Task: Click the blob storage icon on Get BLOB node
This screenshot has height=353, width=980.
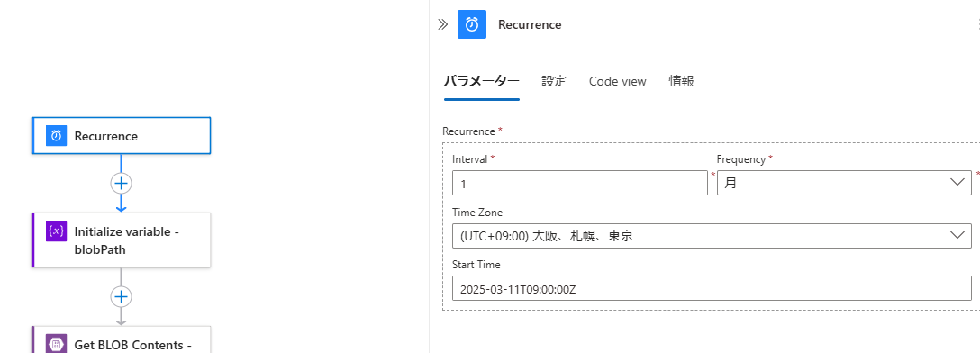Action: click(x=56, y=344)
